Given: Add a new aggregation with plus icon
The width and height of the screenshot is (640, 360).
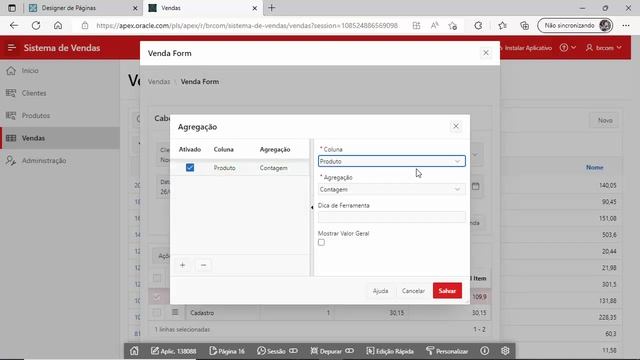Looking at the screenshot, I should click(182, 265).
